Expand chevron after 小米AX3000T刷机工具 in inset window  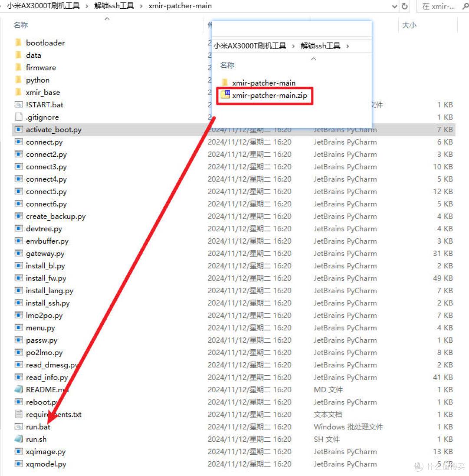(293, 46)
